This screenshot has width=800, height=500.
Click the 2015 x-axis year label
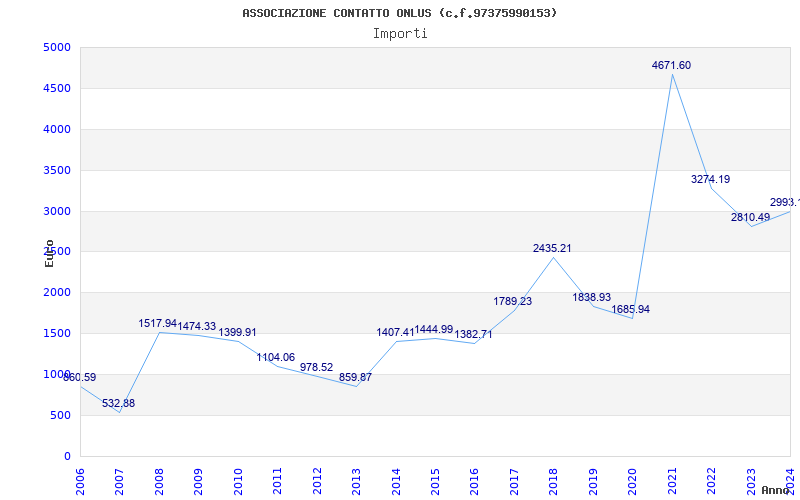coord(435,482)
